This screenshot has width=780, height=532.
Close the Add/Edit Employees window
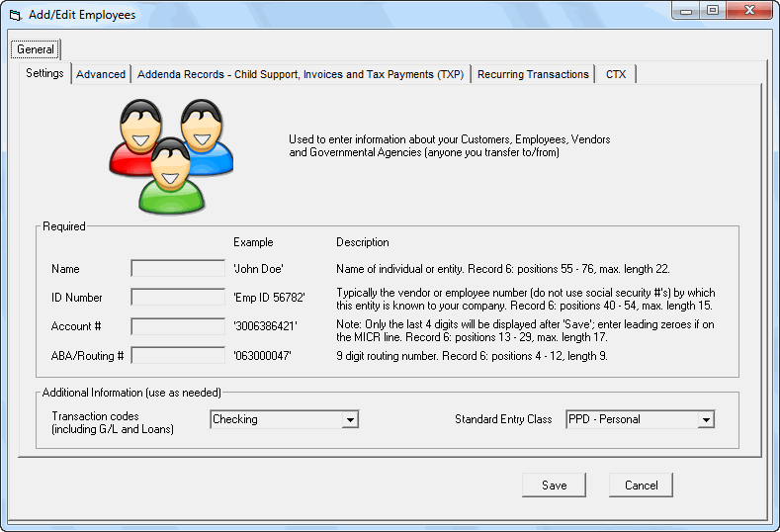point(749,11)
